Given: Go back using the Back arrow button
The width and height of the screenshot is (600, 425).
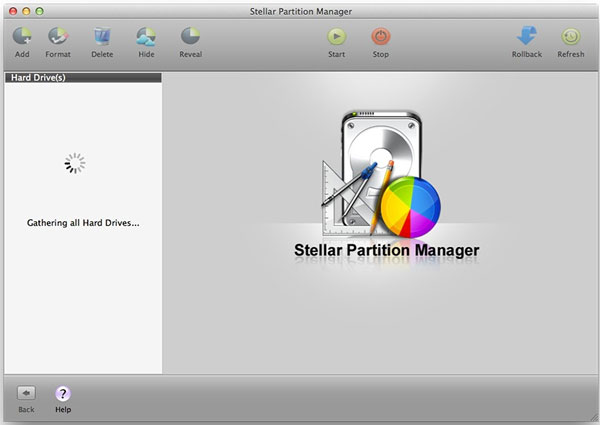Looking at the screenshot, I should [x=26, y=393].
